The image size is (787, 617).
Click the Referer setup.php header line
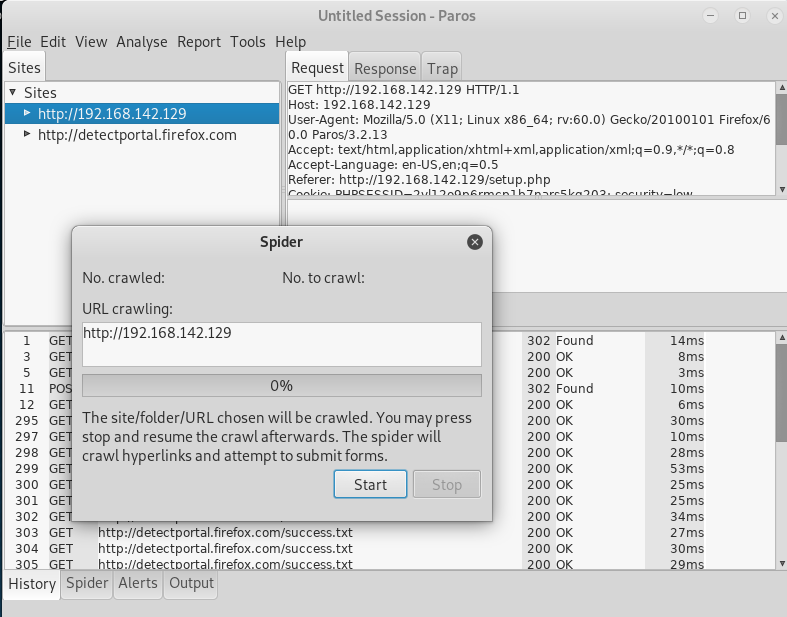(419, 180)
